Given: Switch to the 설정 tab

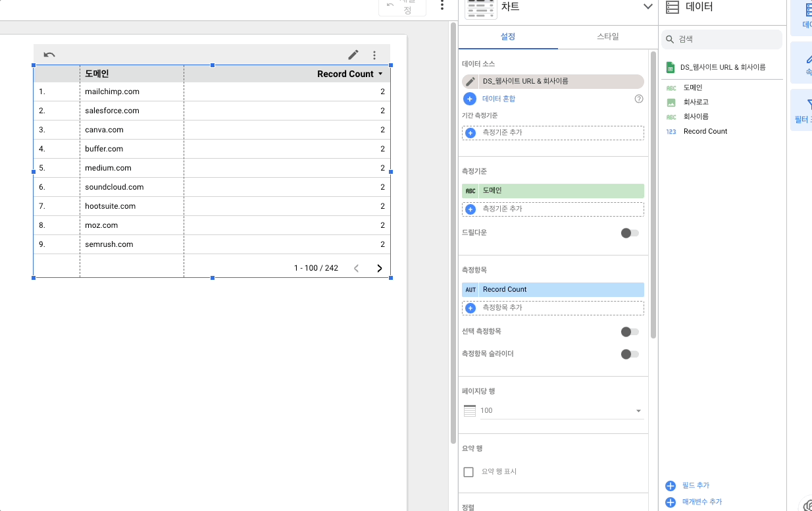Looking at the screenshot, I should pos(508,37).
